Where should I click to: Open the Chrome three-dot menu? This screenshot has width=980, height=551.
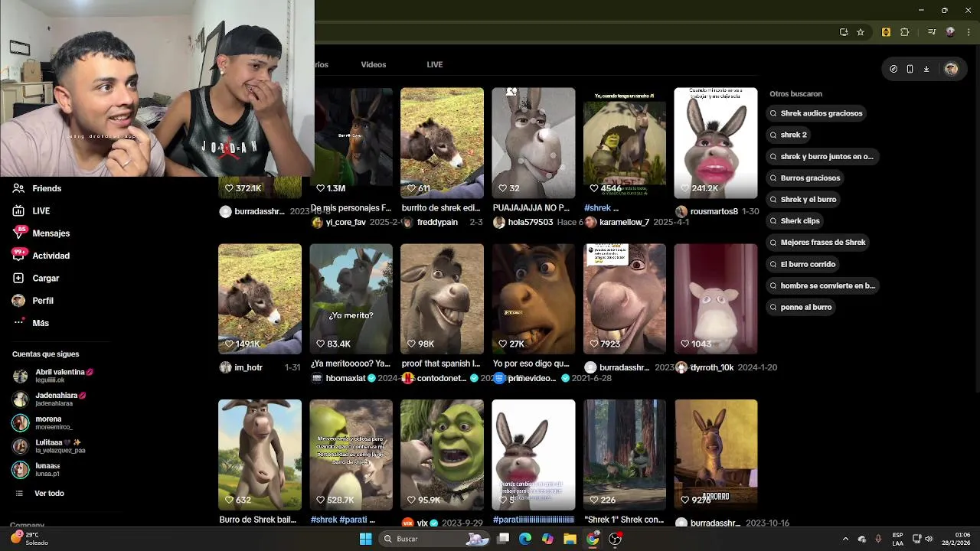coord(968,32)
